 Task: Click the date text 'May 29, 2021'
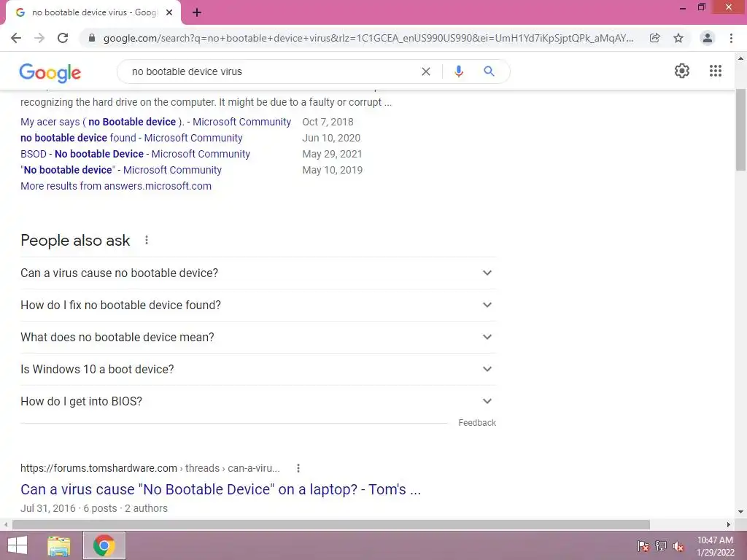click(x=332, y=155)
